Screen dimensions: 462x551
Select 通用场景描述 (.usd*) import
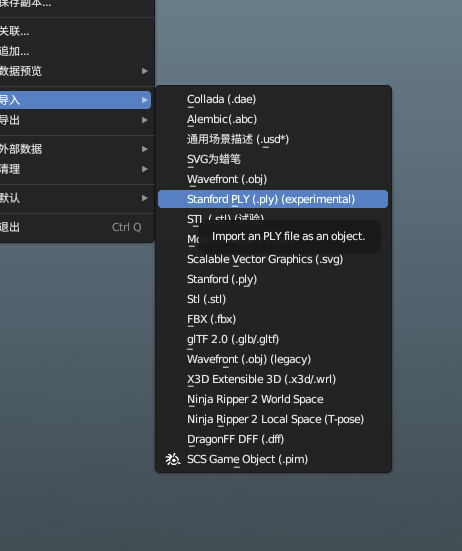273,140
